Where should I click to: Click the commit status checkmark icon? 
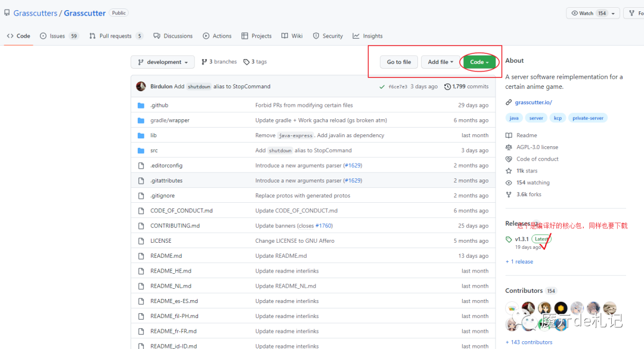[382, 87]
